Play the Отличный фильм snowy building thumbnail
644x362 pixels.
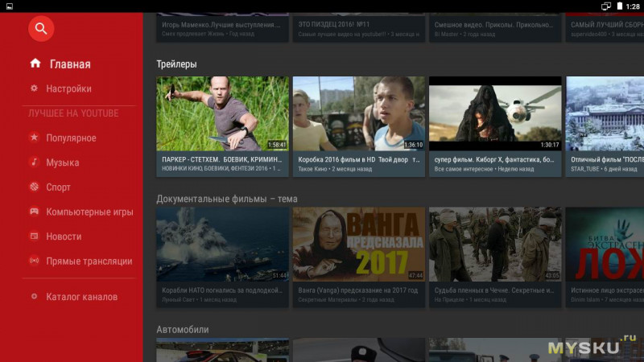[605, 113]
